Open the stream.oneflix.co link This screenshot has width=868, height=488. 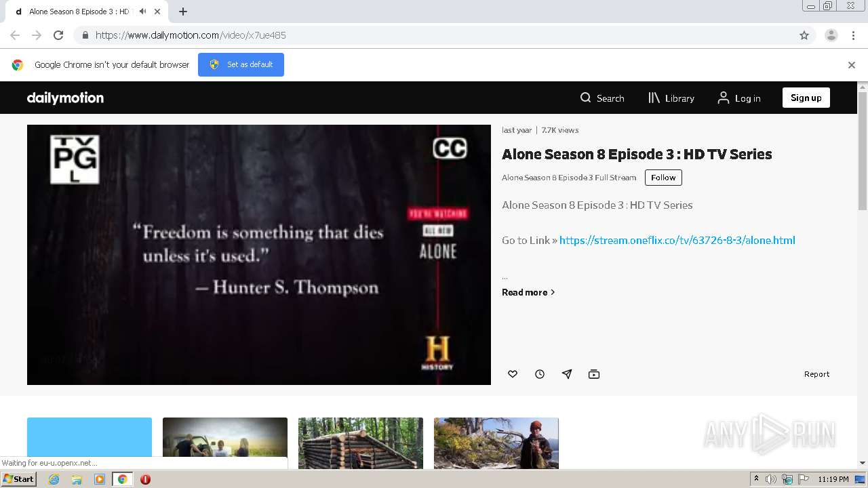coord(677,240)
